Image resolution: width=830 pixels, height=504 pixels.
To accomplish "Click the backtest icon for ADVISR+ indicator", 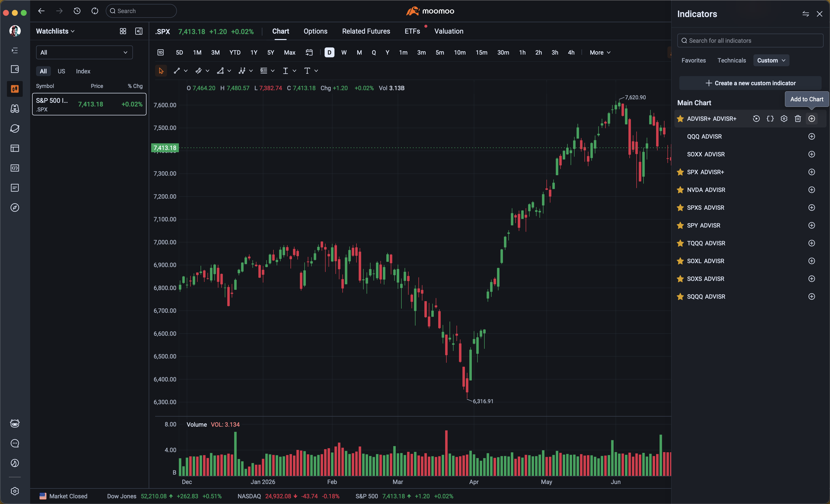I will 756,119.
